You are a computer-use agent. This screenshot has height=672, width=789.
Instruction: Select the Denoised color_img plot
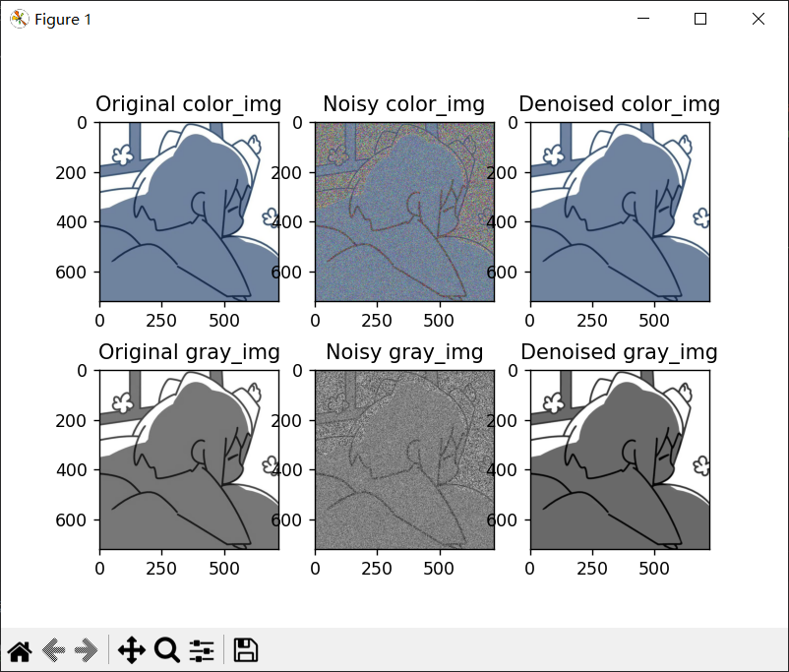[x=620, y=212]
